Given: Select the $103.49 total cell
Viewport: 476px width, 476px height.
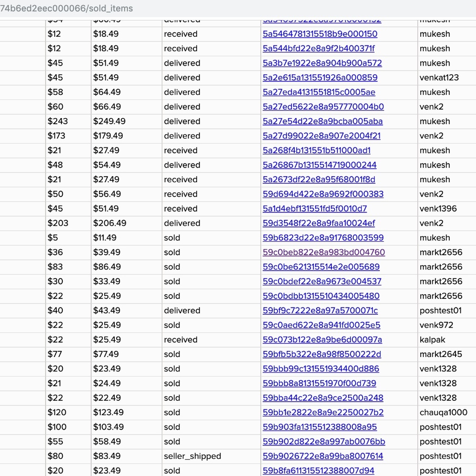Looking at the screenshot, I should pyautogui.click(x=126, y=427).
